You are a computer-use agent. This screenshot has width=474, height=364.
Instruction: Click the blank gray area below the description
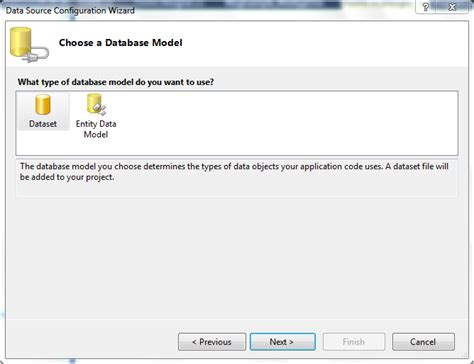(x=237, y=257)
